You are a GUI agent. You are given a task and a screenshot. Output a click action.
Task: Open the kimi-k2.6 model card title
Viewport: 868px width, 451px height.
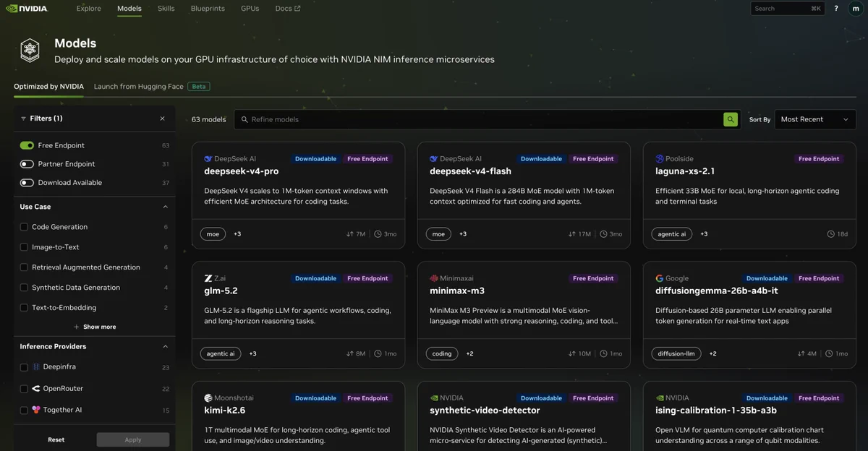[x=225, y=411]
